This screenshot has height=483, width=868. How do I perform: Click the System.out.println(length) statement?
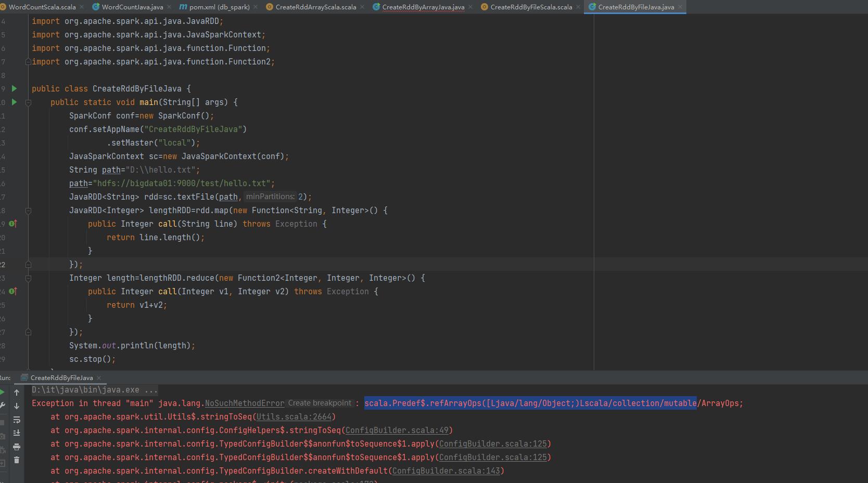(x=132, y=346)
